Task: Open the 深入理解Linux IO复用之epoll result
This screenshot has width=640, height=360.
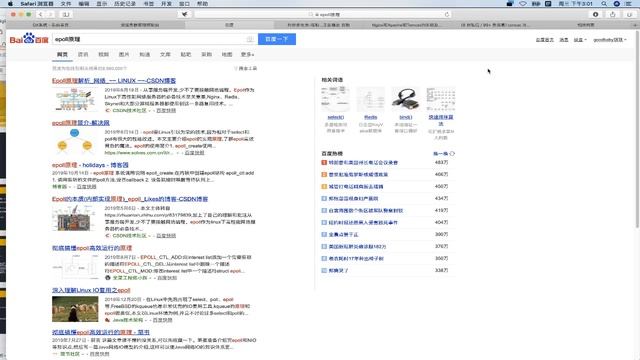Action: pos(91,290)
